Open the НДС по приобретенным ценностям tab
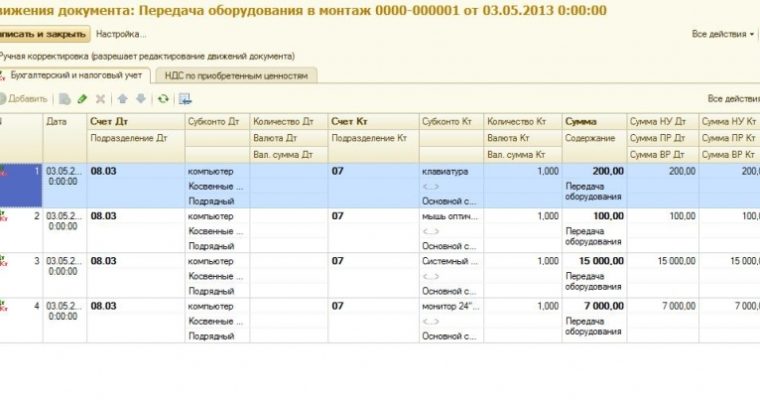 (x=234, y=75)
